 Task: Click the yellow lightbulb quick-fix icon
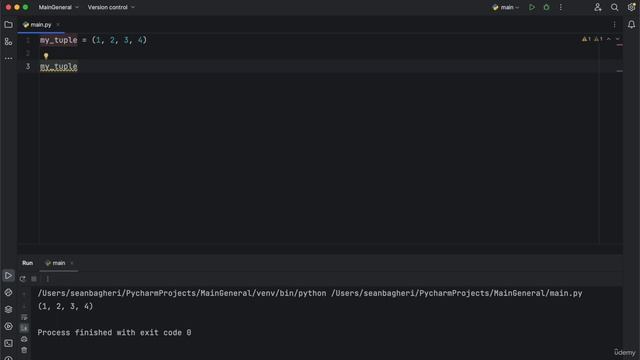coord(46,56)
